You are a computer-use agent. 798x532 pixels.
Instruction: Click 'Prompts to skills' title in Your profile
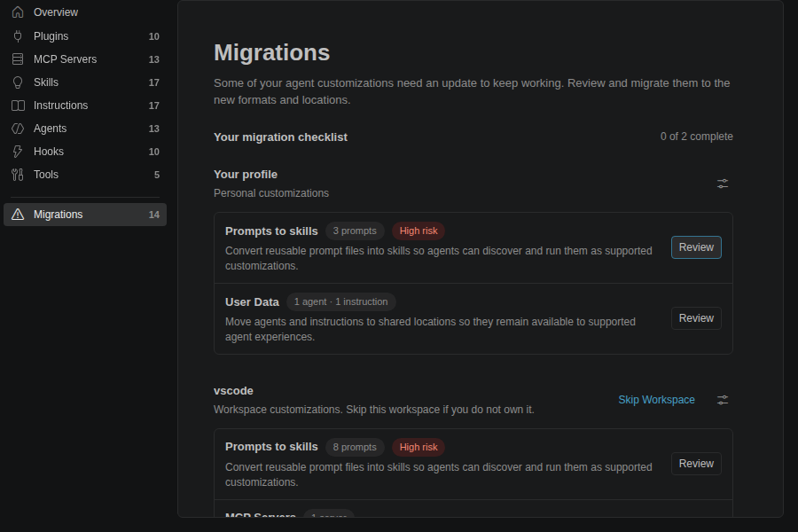pyautogui.click(x=271, y=231)
